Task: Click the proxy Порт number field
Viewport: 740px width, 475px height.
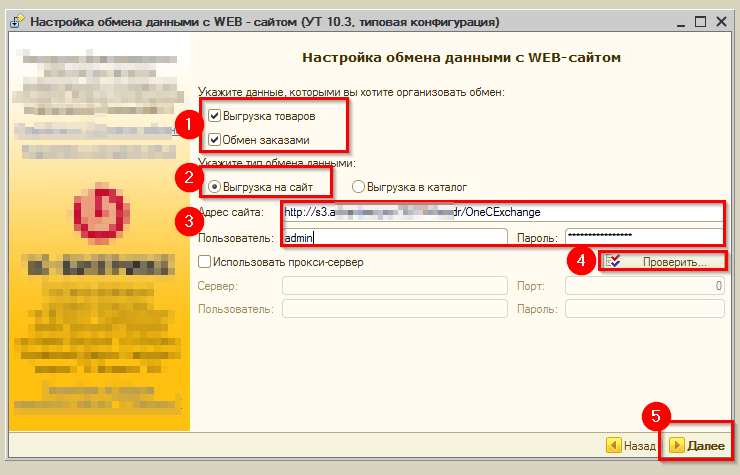Action: point(643,286)
